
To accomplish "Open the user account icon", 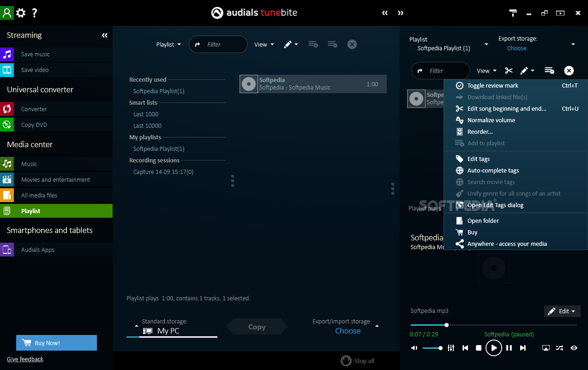I will click(7, 12).
